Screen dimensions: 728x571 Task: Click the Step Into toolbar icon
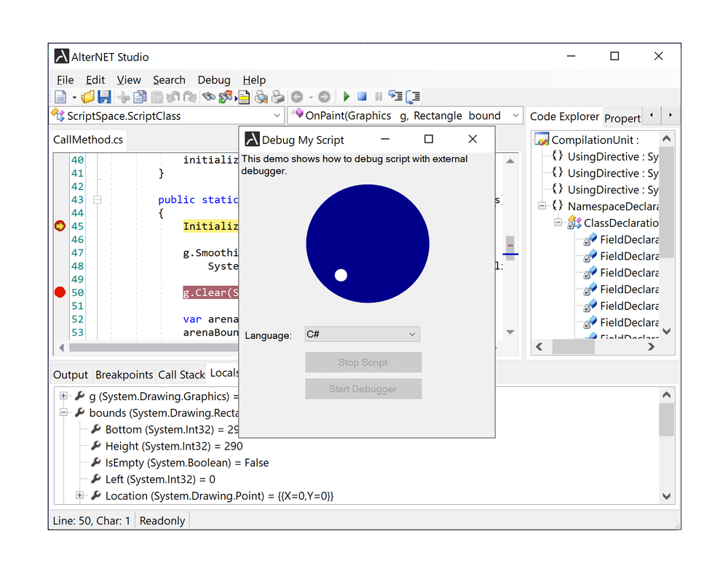[x=395, y=97]
